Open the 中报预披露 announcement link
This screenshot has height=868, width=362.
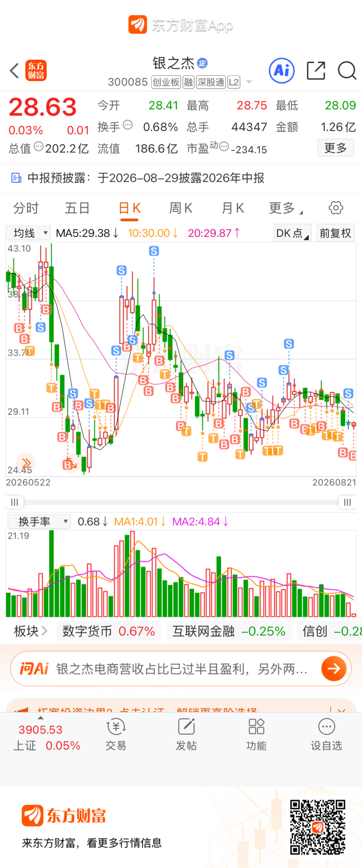pos(146,178)
